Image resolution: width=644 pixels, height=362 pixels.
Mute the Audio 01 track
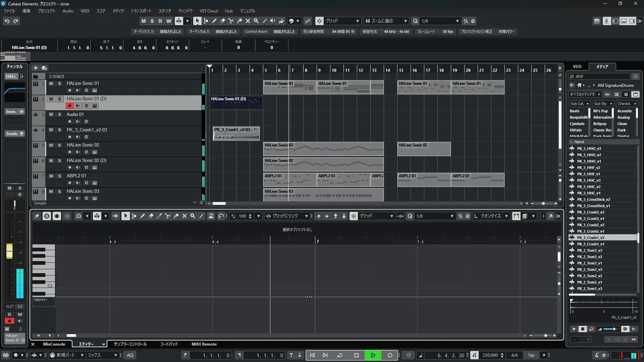(x=51, y=114)
